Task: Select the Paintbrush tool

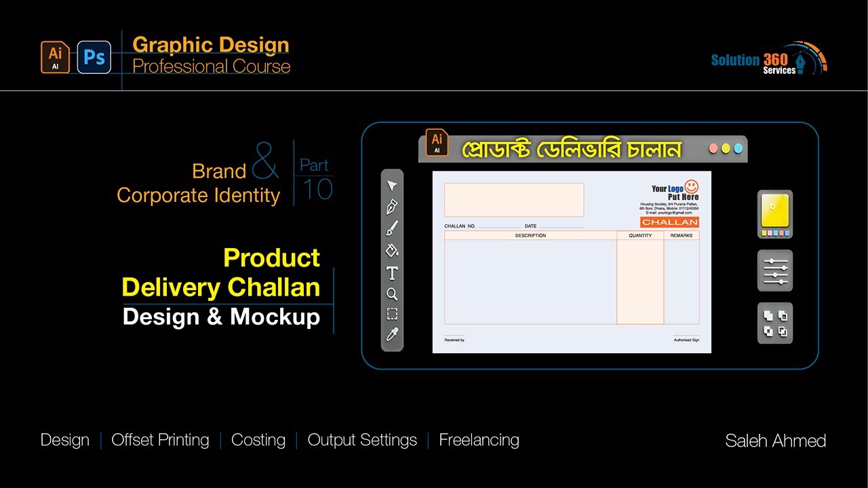Action: (392, 228)
